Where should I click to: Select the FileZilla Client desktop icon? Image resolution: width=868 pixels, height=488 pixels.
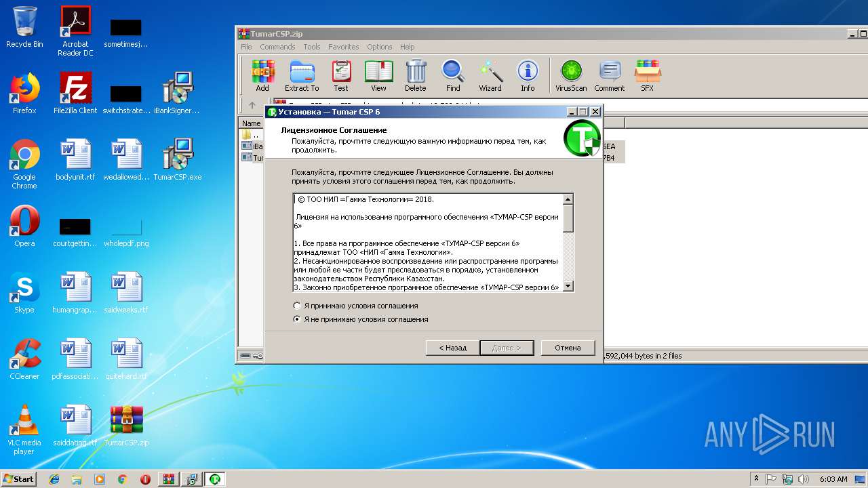pos(75,94)
